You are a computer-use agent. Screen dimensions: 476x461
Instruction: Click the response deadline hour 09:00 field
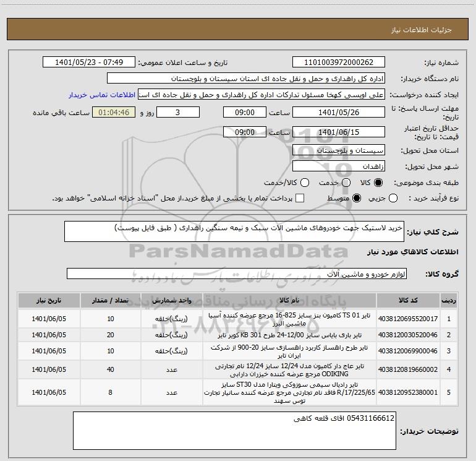pyautogui.click(x=245, y=112)
